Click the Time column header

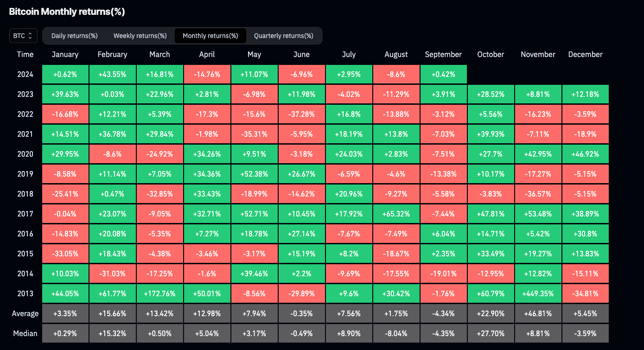pyautogui.click(x=25, y=54)
